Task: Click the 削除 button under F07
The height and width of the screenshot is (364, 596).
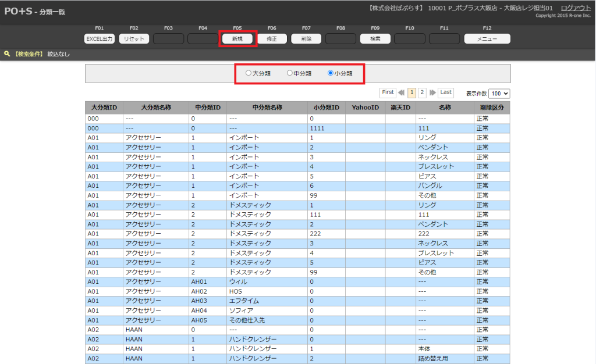Action: [x=306, y=39]
